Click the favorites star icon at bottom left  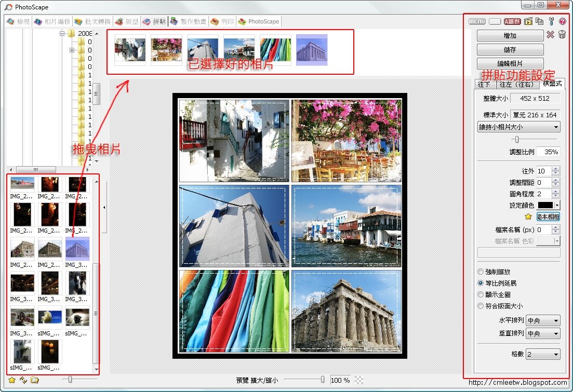tap(12, 380)
